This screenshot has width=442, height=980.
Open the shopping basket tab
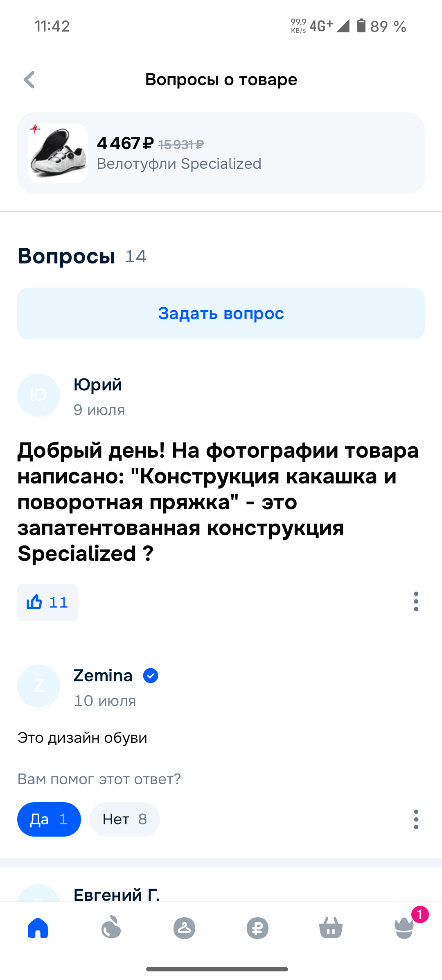point(331,928)
